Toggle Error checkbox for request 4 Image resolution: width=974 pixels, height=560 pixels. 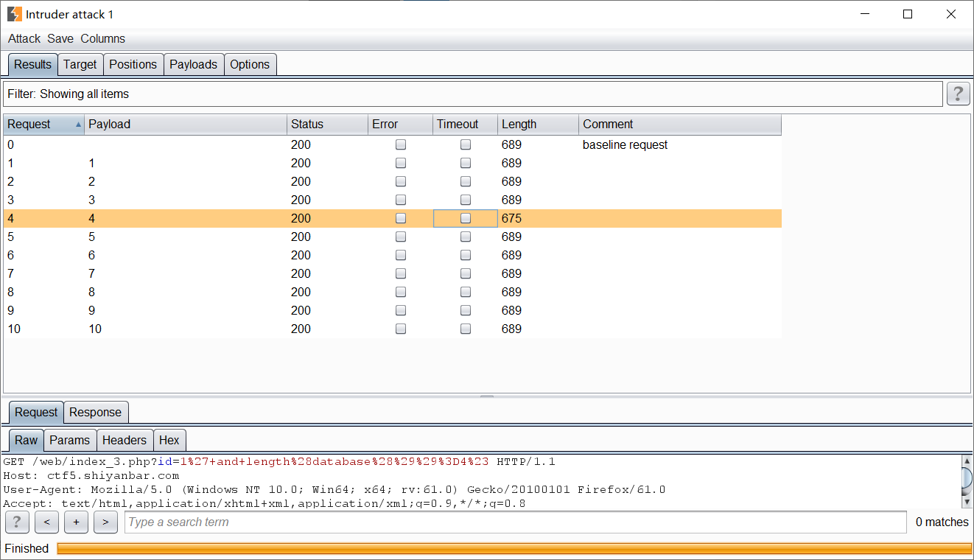pos(401,219)
